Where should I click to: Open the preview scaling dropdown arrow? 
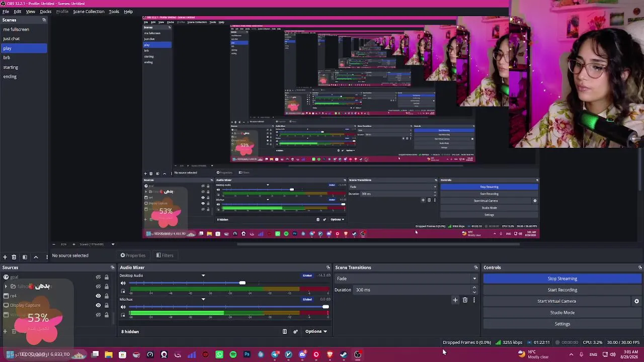point(113,244)
